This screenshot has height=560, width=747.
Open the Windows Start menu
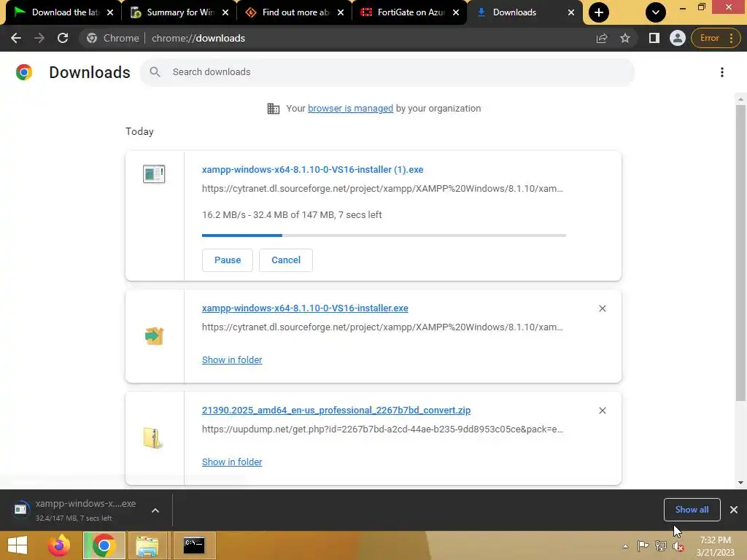(18, 545)
